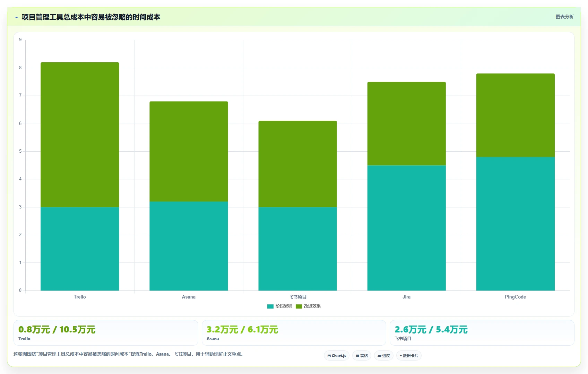Select the green segment of the Asana bar
588x374 pixels.
coord(189,151)
